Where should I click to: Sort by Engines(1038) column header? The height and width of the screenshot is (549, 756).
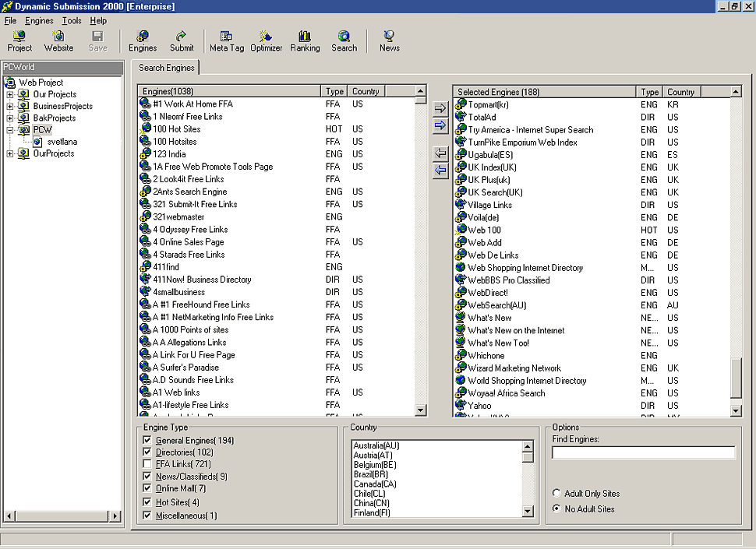click(229, 91)
